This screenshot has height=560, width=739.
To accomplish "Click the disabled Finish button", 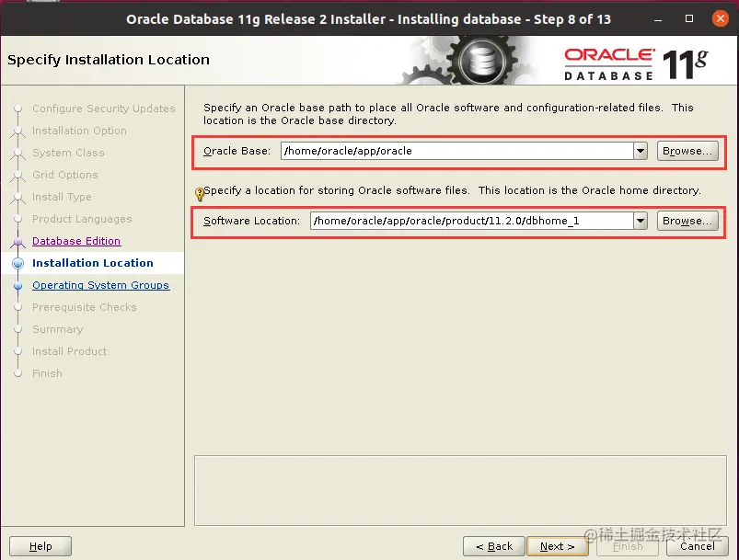I will (628, 546).
